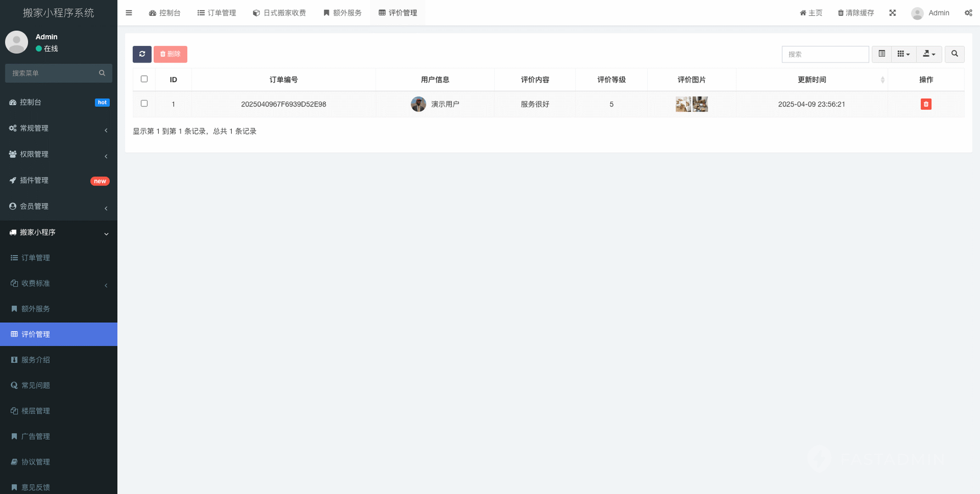
Task: Click the advanced search magnifier button
Action: [954, 54]
